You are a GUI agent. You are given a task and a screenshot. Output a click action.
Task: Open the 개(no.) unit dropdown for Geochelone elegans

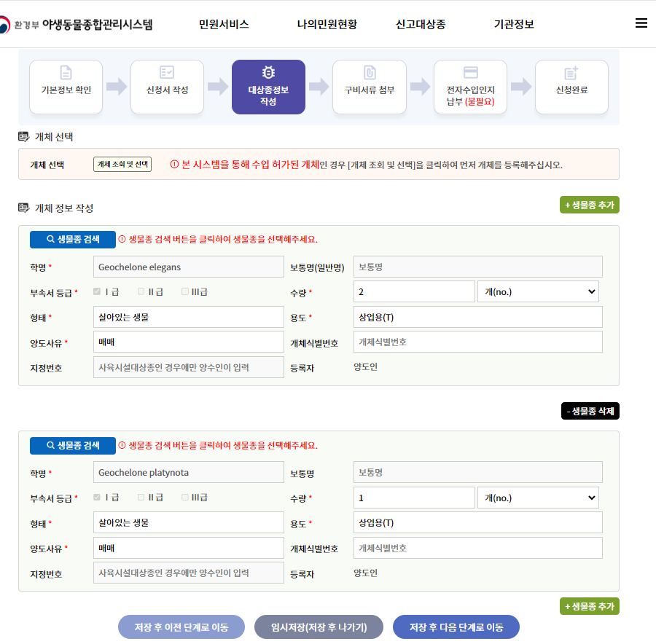tap(538, 291)
